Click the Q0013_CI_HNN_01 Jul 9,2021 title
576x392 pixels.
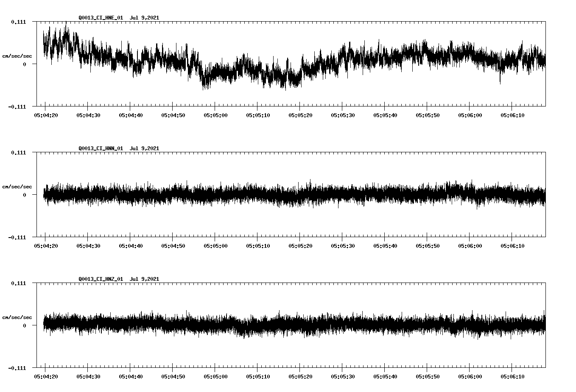(119, 148)
